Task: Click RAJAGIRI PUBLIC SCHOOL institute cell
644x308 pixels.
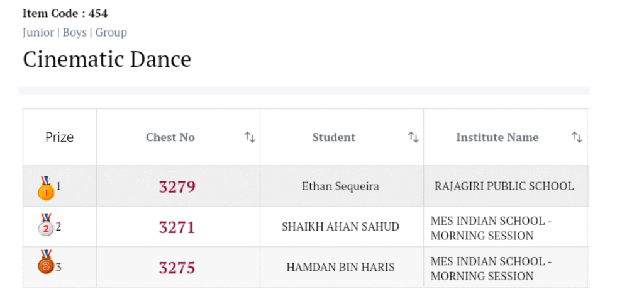Action: [504, 186]
